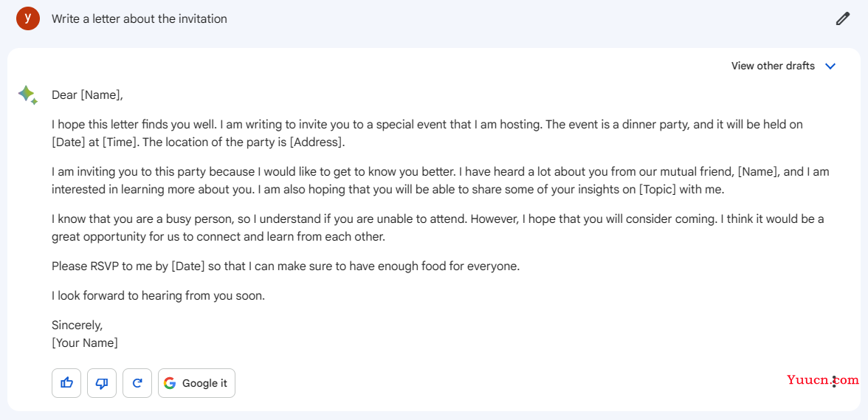Regenerate the response with the refresh icon
This screenshot has width=868, height=420.
coord(137,383)
